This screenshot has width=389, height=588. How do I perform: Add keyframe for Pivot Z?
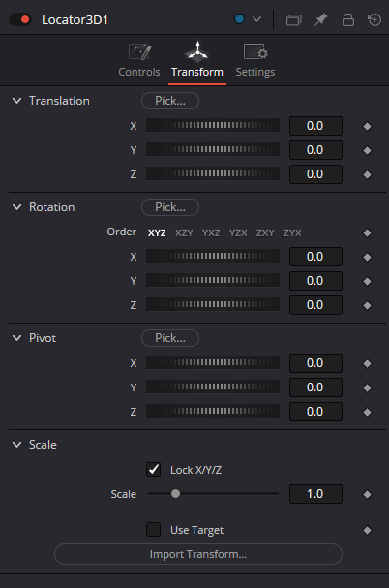pyautogui.click(x=368, y=412)
